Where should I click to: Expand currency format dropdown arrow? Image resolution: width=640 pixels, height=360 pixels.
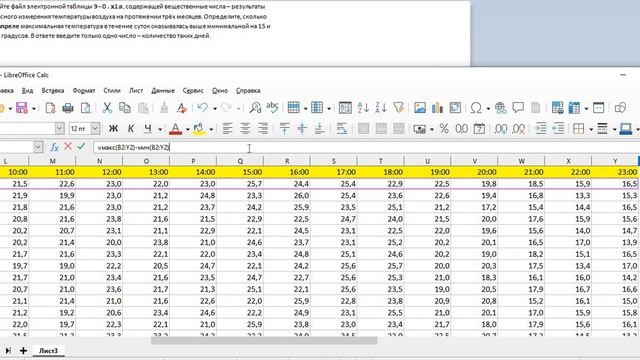coord(432,129)
